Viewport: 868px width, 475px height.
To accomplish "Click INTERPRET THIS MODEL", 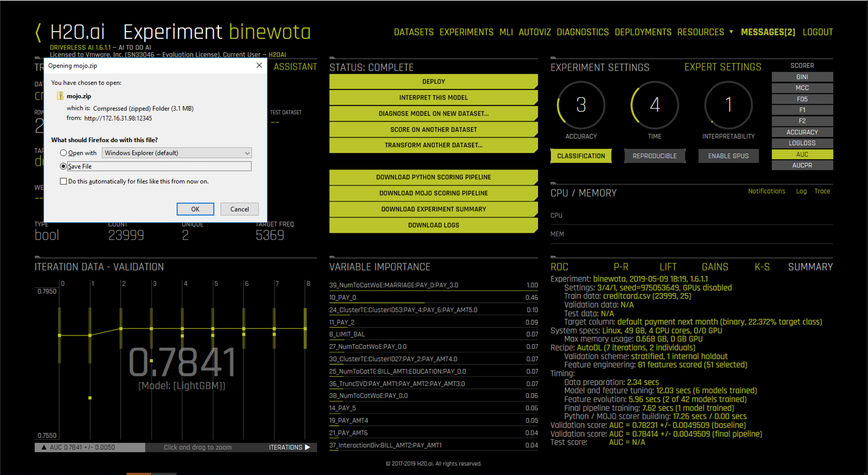I will [434, 98].
